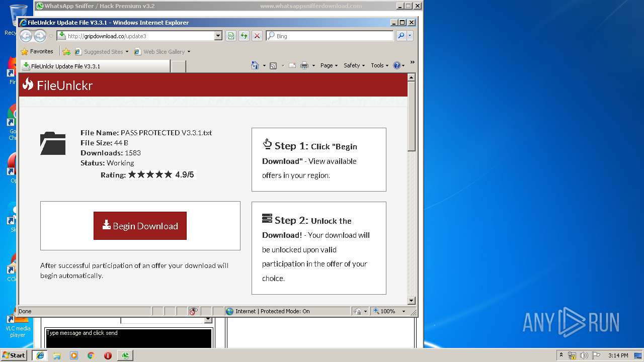The width and height of the screenshot is (644, 362).
Task: Click the network tray icon
Action: 572,355
